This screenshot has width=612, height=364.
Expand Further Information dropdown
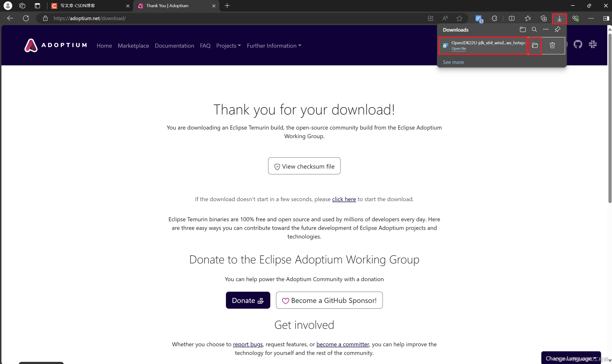274,46
